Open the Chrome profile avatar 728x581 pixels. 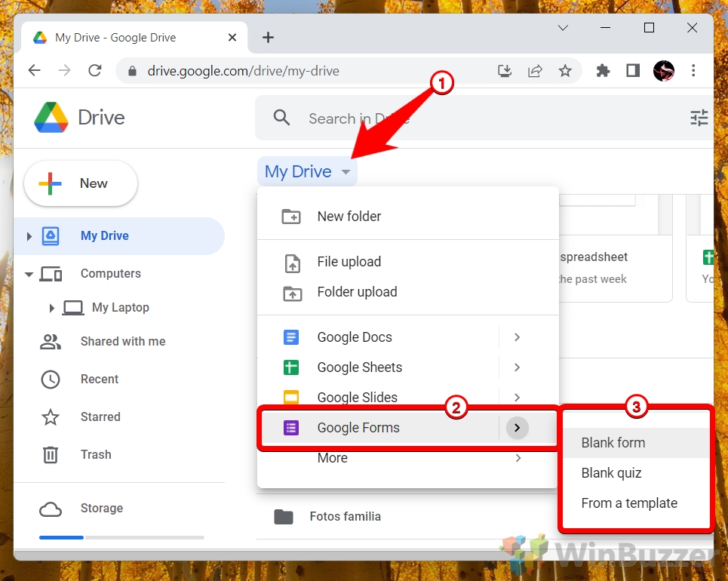coord(663,71)
